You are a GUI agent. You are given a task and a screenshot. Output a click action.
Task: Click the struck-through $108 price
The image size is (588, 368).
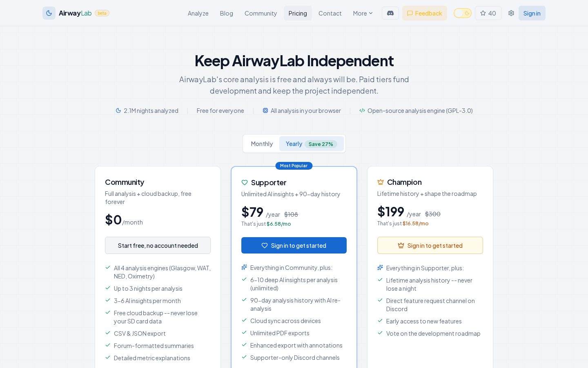pyautogui.click(x=291, y=214)
